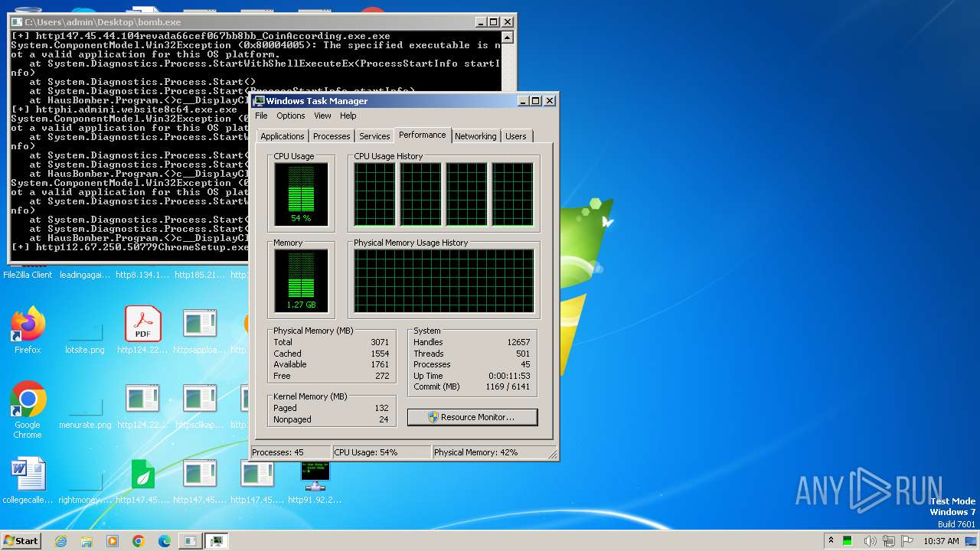Click the bomb.exe console title bar icon
Screen dimensions: 980x551
17,22
